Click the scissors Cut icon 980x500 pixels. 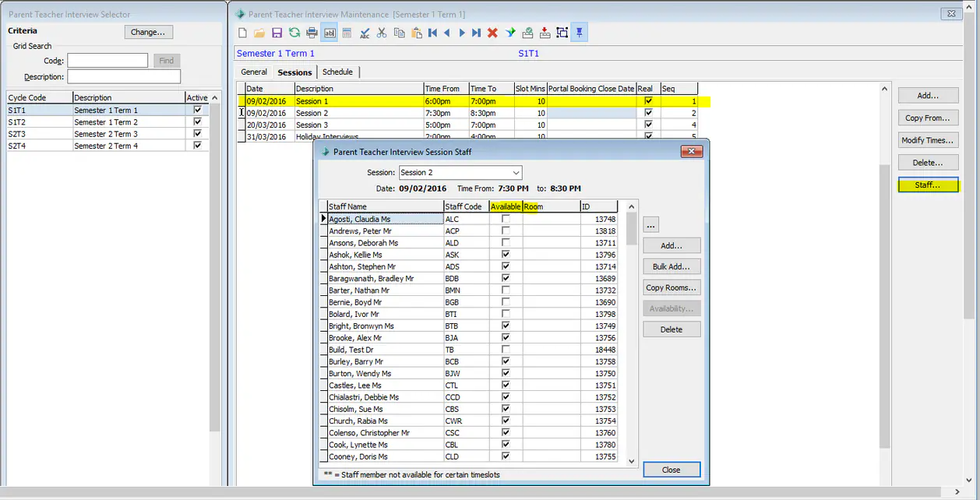point(381,33)
